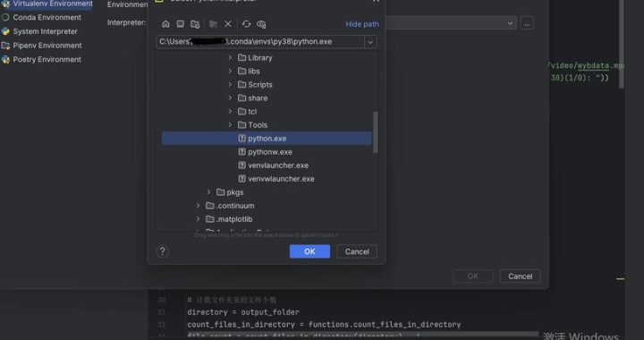Open the recent paths dropdown arrow

370,42
